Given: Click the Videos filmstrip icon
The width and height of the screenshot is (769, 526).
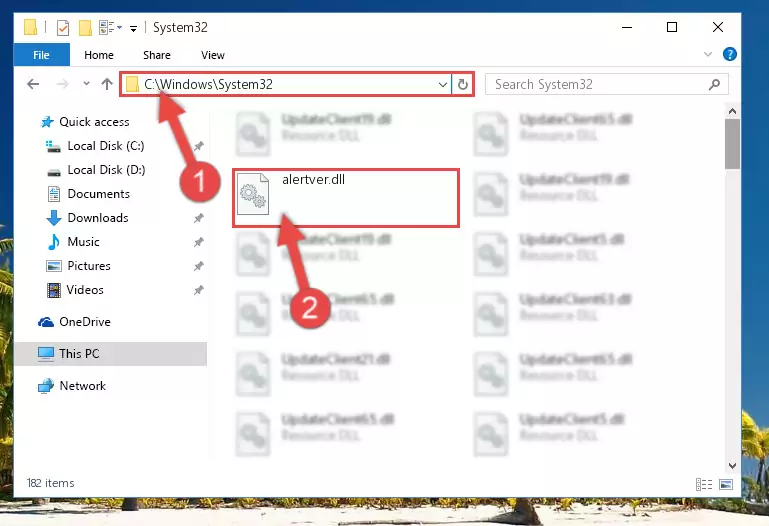Looking at the screenshot, I should click(53, 290).
